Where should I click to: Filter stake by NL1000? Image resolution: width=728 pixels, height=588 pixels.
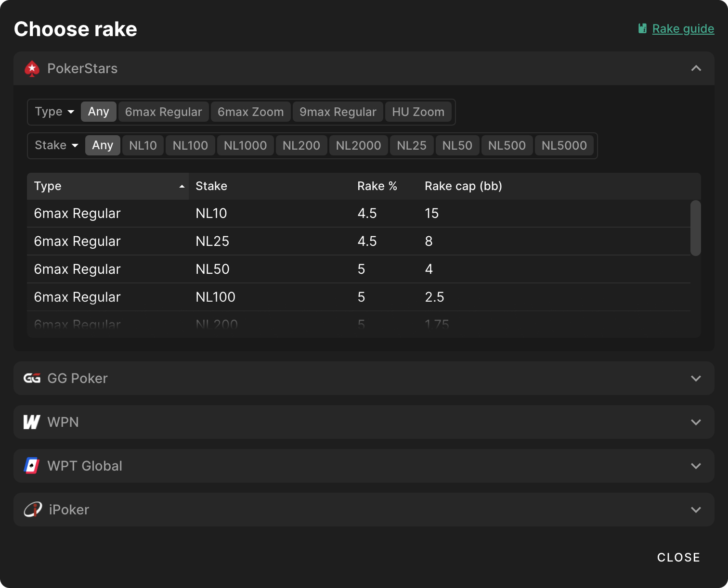tap(246, 145)
